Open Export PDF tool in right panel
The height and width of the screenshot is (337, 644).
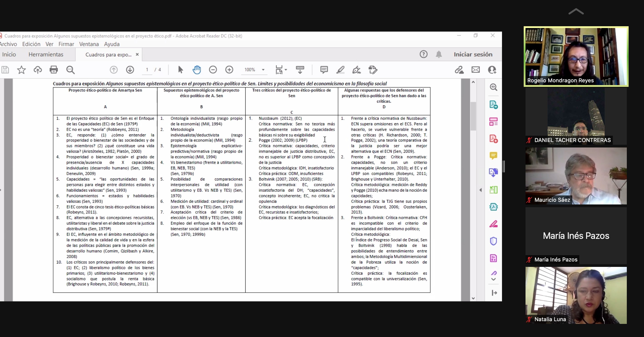(x=493, y=104)
